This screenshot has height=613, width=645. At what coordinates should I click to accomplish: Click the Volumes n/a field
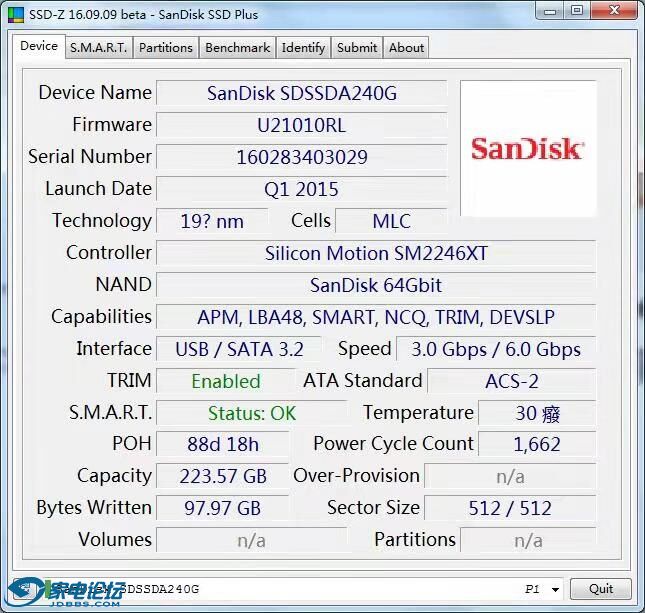pos(252,540)
